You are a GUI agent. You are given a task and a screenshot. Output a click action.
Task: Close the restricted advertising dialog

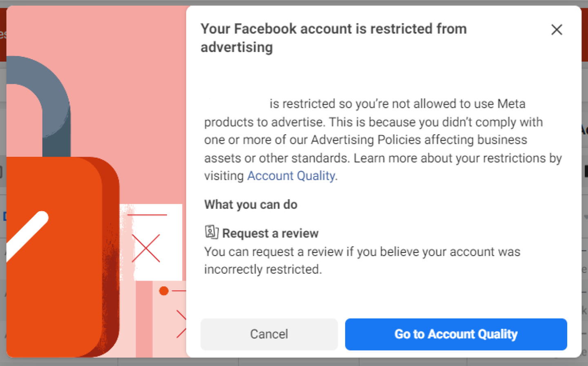tap(557, 30)
